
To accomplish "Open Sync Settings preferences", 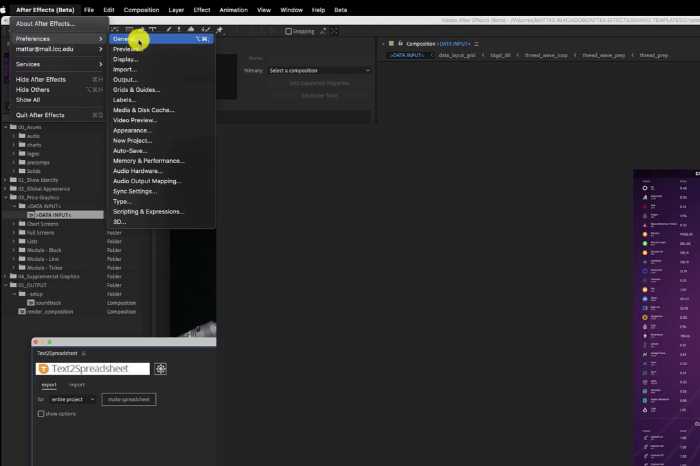I will coord(162,191).
